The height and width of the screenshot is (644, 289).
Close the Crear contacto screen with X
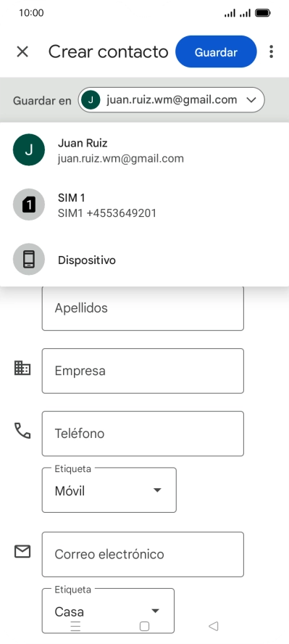click(22, 51)
